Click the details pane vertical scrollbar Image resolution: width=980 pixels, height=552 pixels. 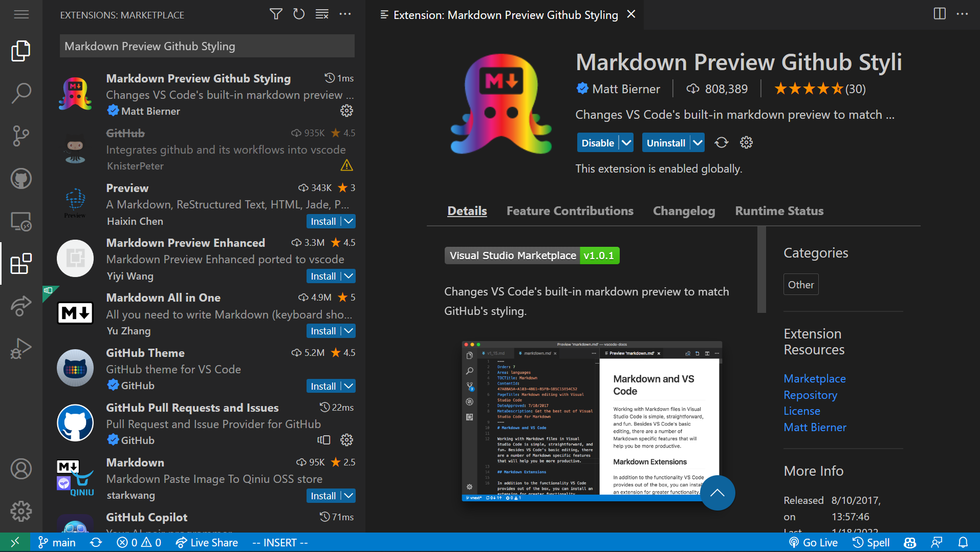761,269
